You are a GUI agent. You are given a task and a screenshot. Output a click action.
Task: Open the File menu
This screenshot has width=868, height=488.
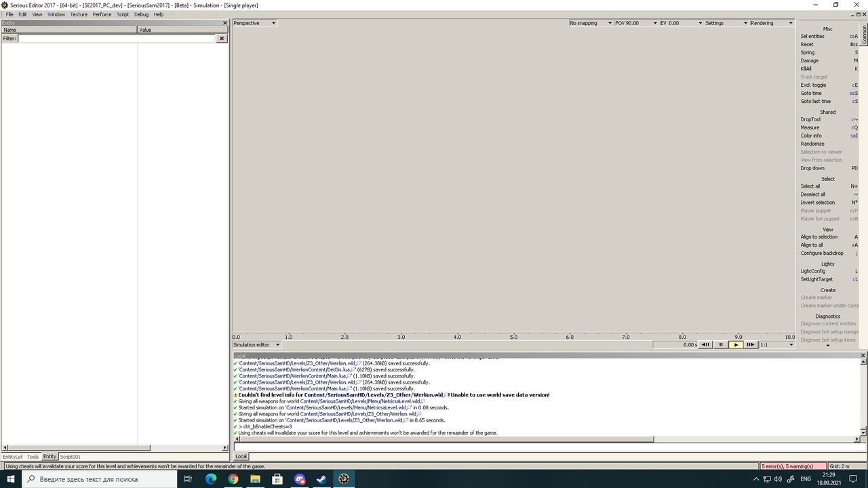click(9, 14)
